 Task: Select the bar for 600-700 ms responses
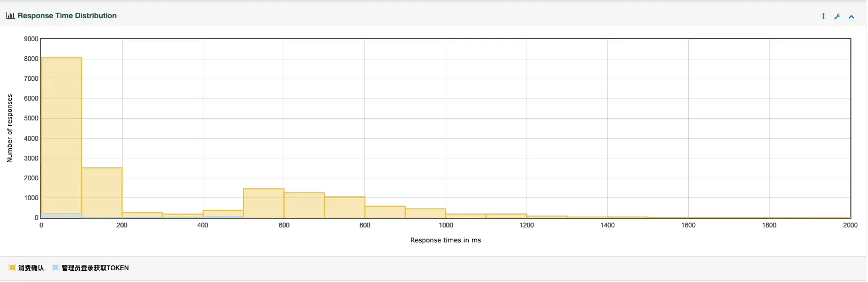click(x=304, y=205)
